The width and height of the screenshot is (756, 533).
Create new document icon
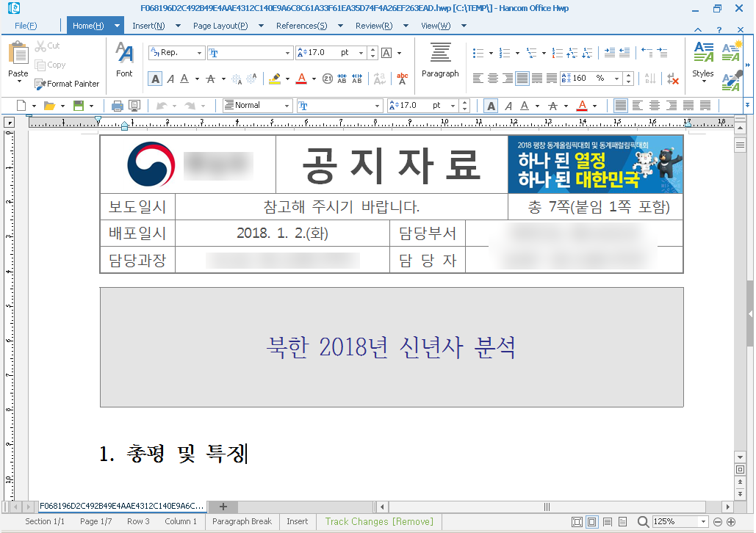coord(21,106)
